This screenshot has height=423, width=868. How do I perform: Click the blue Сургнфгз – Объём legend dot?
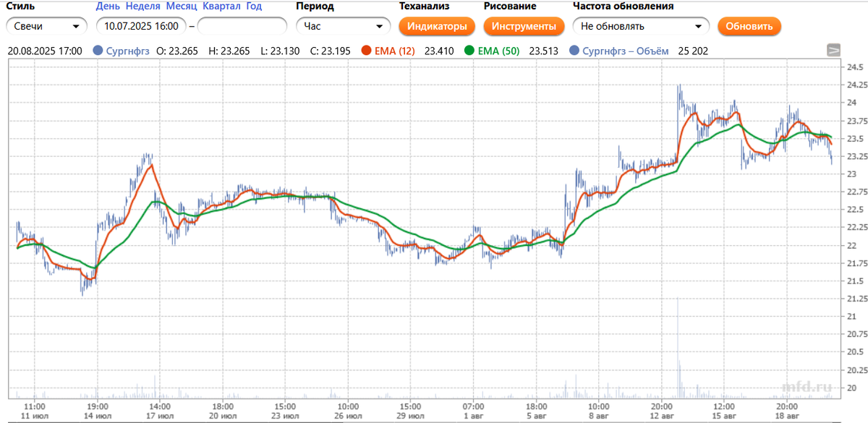click(574, 51)
